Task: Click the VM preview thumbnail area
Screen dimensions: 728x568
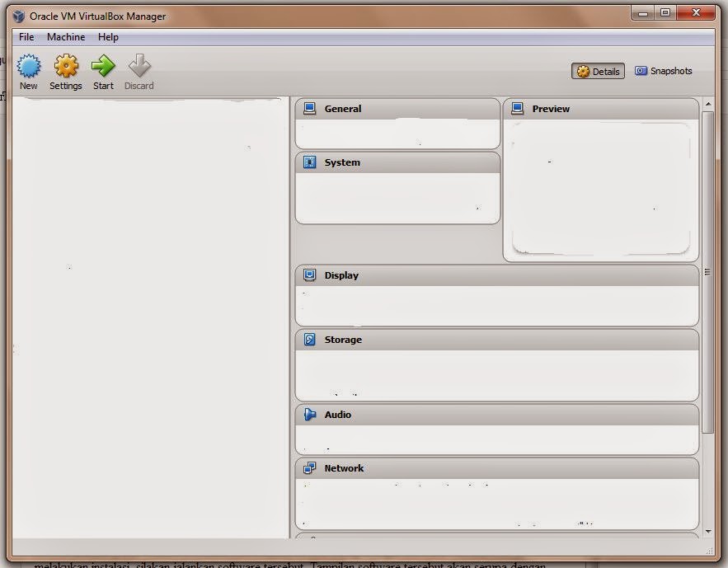Action: click(x=601, y=189)
